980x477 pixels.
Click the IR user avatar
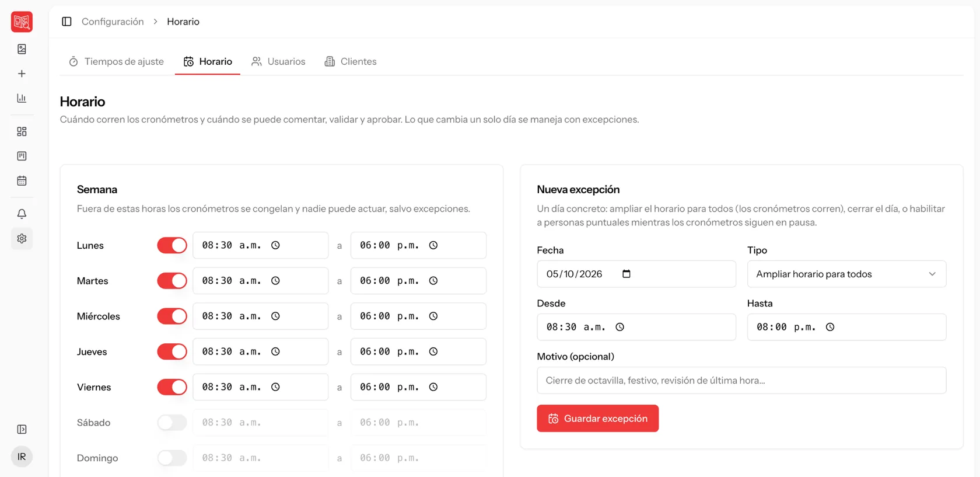click(22, 457)
